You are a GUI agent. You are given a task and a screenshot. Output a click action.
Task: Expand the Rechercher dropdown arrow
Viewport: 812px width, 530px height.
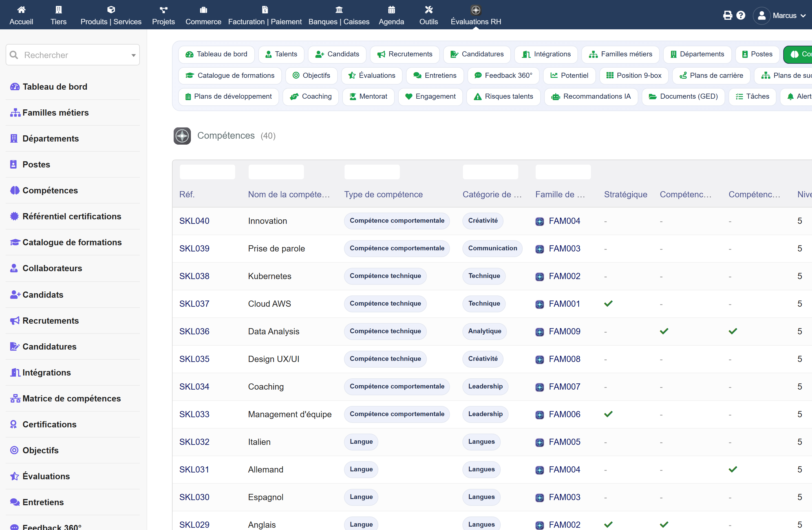point(133,55)
